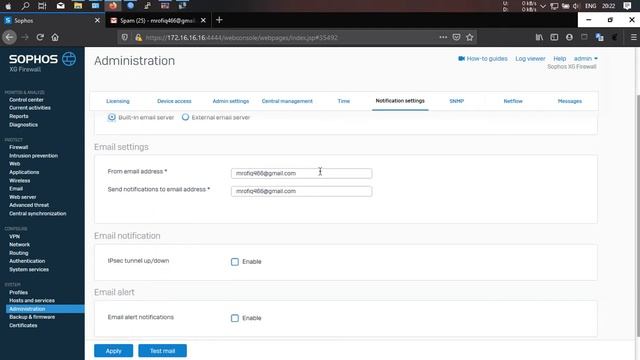Click the Sophos globe logo
640x360 pixels.
(x=69, y=59)
